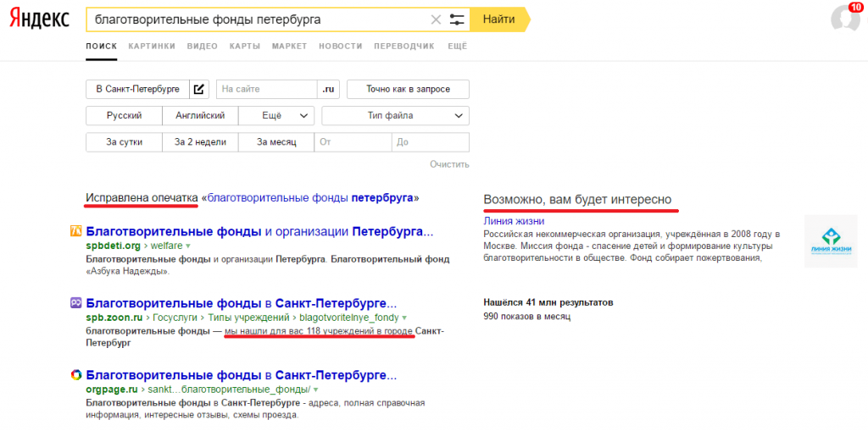
Task: Open the 'Линия жизни' link
Action: (x=514, y=221)
